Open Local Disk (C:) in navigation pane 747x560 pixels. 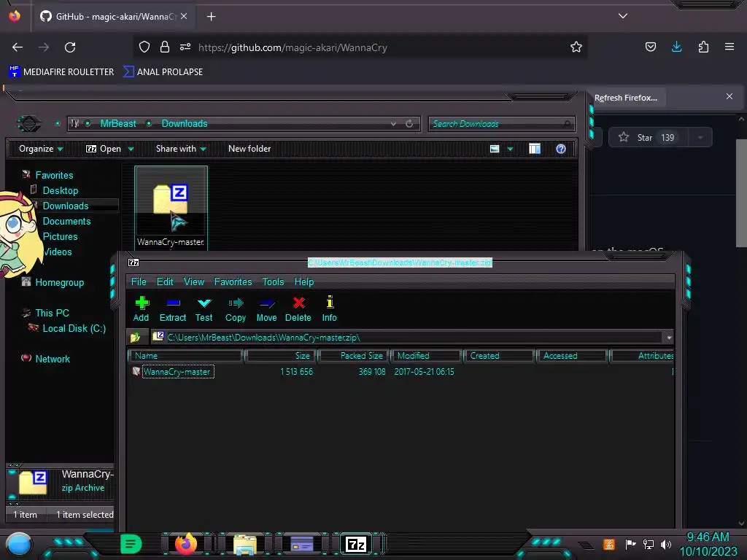[74, 328]
